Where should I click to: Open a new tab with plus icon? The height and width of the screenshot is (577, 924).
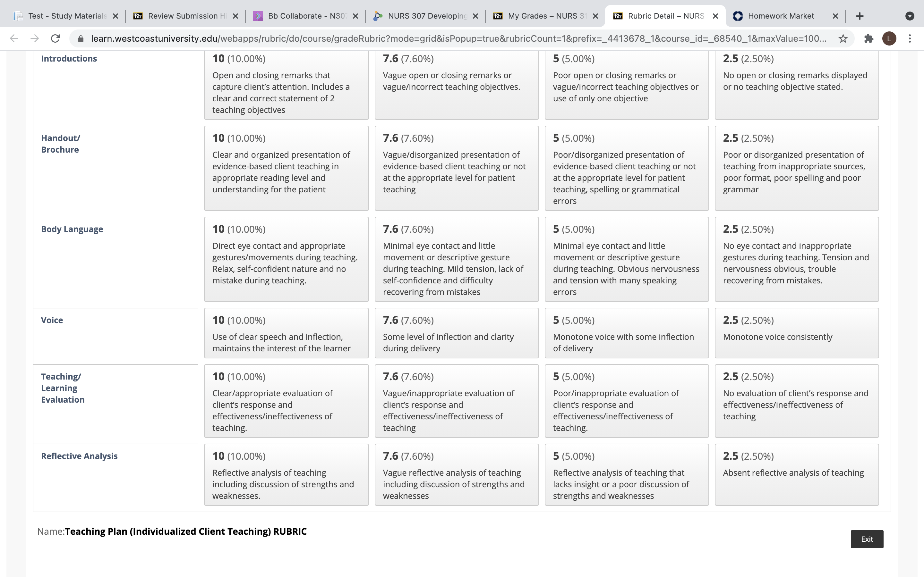860,16
